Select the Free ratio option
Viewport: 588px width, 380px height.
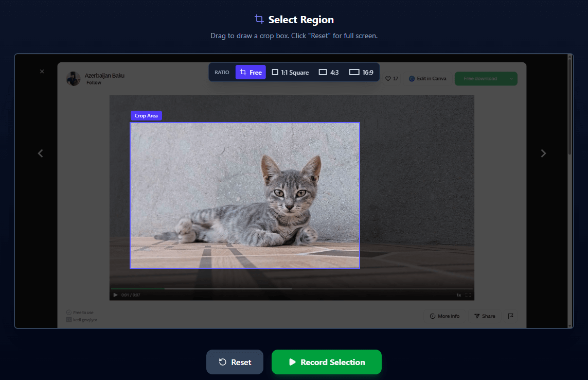[251, 72]
